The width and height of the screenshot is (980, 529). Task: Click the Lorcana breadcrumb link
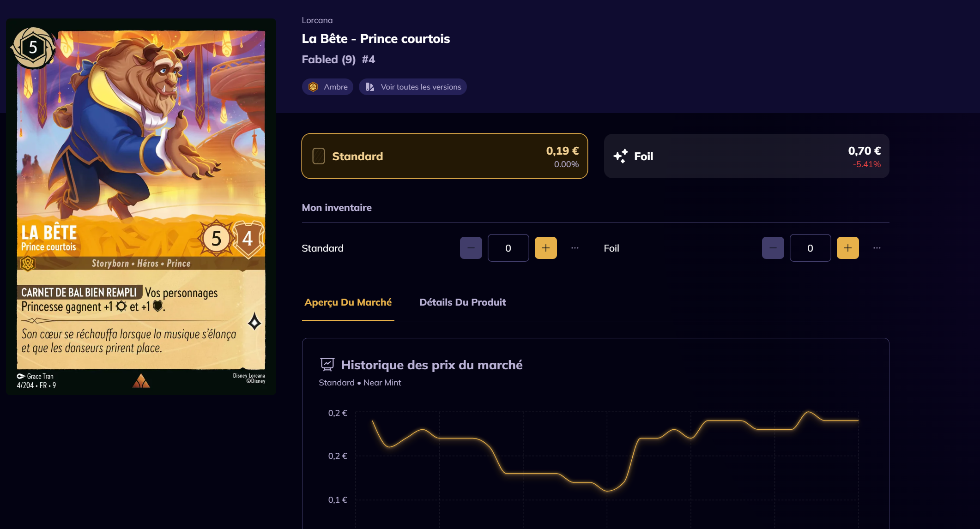point(317,20)
